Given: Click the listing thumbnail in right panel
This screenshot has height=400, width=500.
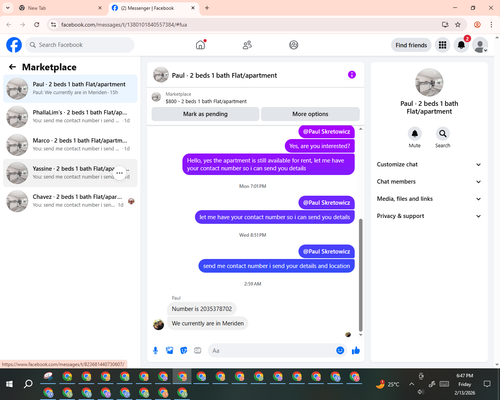Looking at the screenshot, I should [x=429, y=82].
